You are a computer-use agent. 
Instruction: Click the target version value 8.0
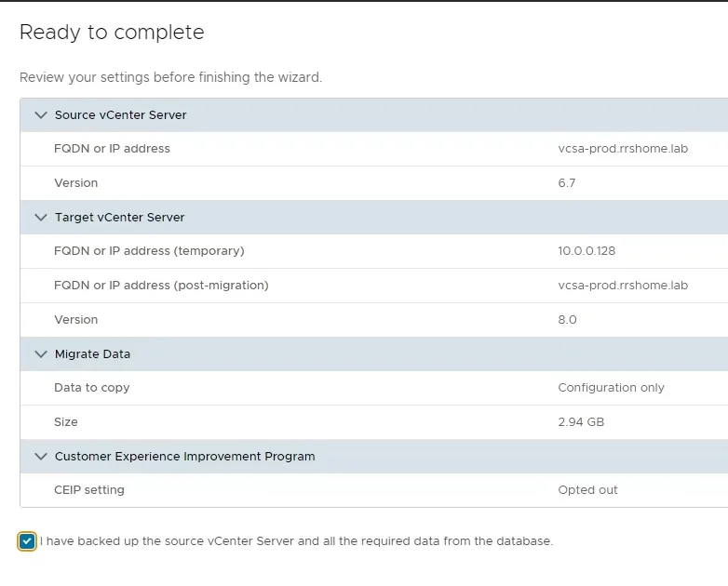coord(567,320)
